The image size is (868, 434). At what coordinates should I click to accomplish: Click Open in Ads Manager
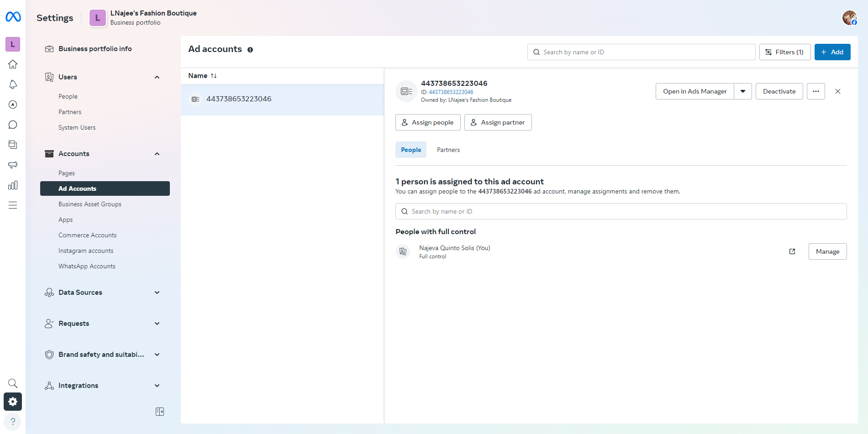point(695,91)
